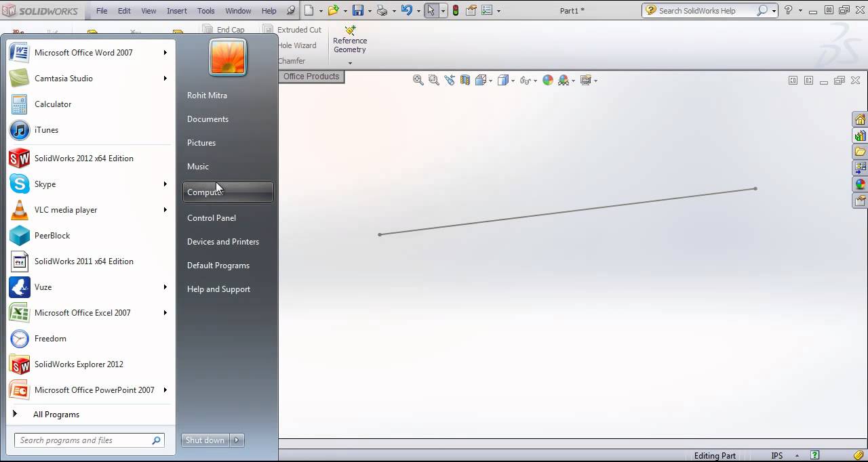Open Documents from Start menu
Viewport: 868px width, 462px height.
pyautogui.click(x=208, y=119)
